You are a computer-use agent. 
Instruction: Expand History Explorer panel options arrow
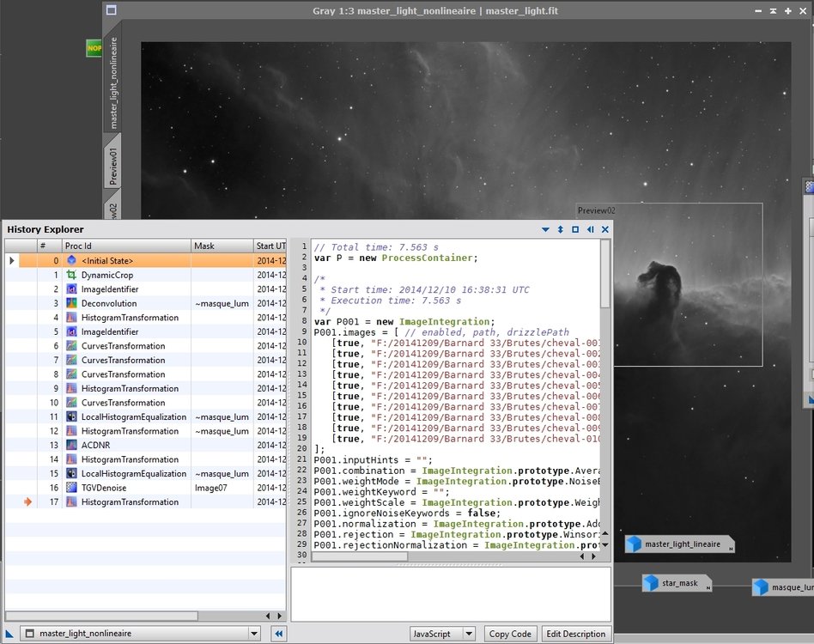(x=546, y=229)
